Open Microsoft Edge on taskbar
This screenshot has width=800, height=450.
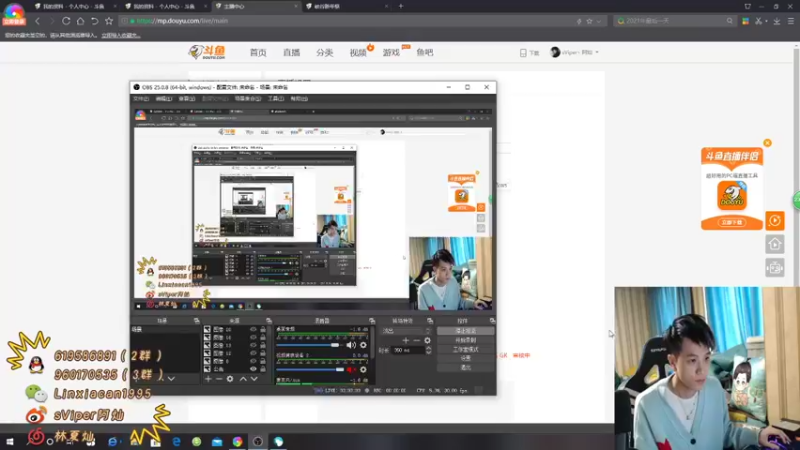coord(177,442)
